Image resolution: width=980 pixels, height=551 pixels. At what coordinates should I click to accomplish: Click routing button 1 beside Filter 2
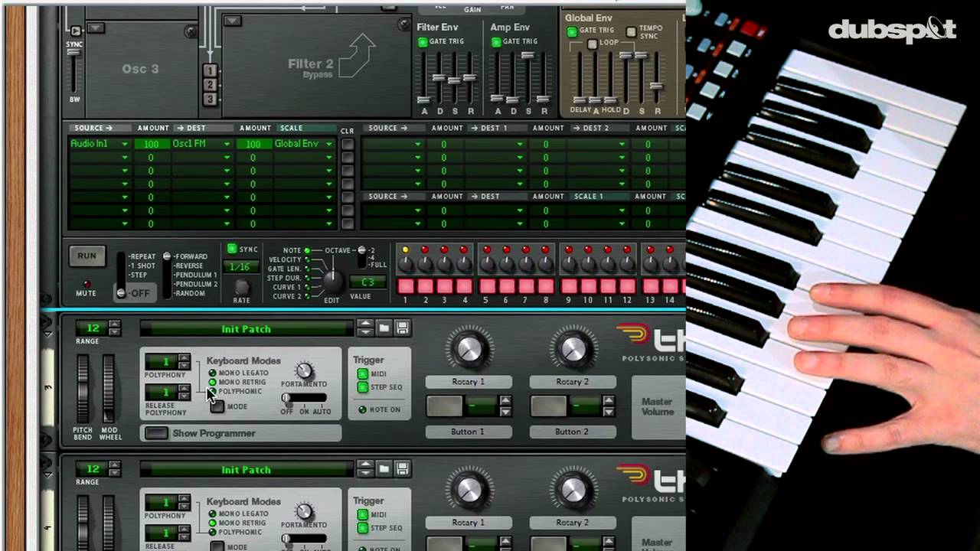[210, 71]
